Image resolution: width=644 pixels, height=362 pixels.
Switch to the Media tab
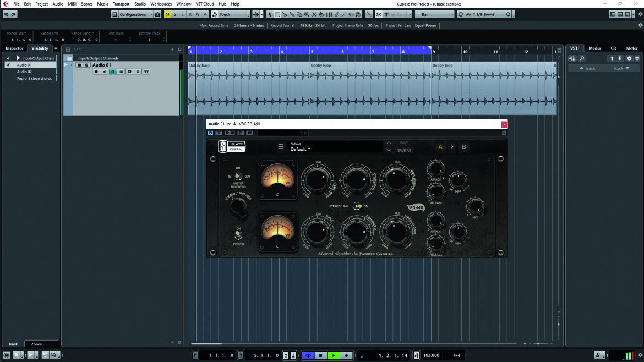point(594,48)
